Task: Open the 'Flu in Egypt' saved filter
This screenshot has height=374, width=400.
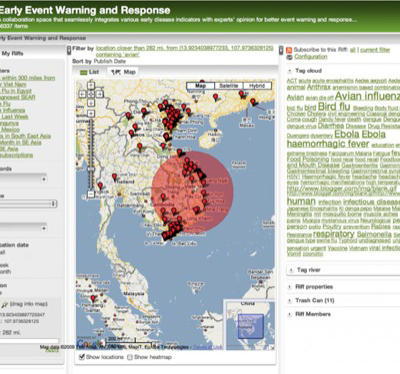Action: 16,91
